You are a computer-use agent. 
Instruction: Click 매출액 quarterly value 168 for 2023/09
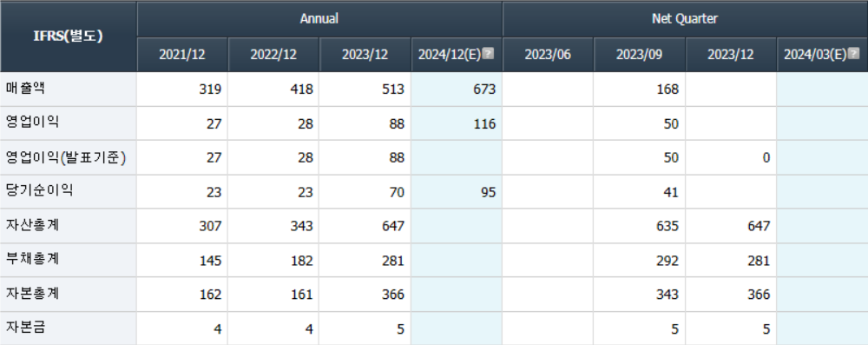(x=667, y=90)
